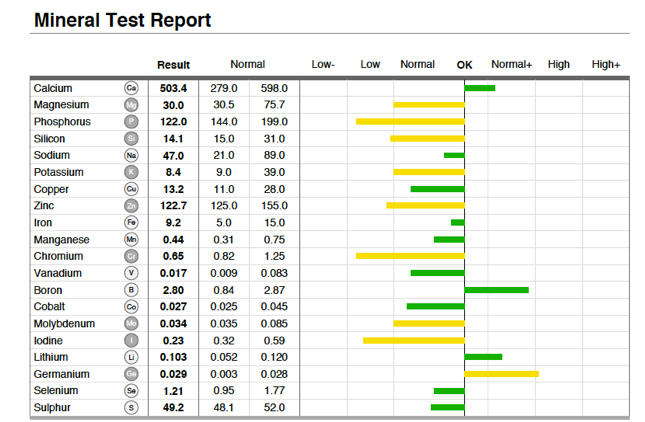
Task: Click the Chromium Cr element symbol icon
Action: (x=131, y=256)
